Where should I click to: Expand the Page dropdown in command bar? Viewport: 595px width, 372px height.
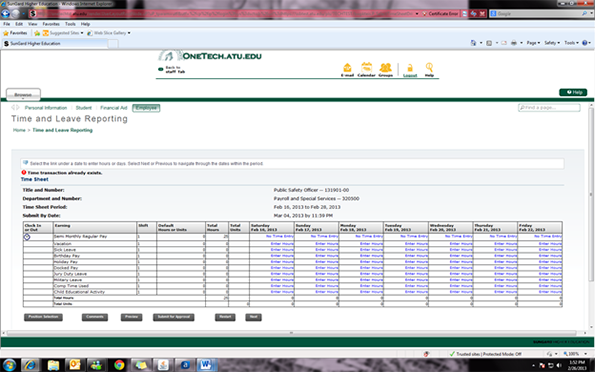click(x=533, y=43)
